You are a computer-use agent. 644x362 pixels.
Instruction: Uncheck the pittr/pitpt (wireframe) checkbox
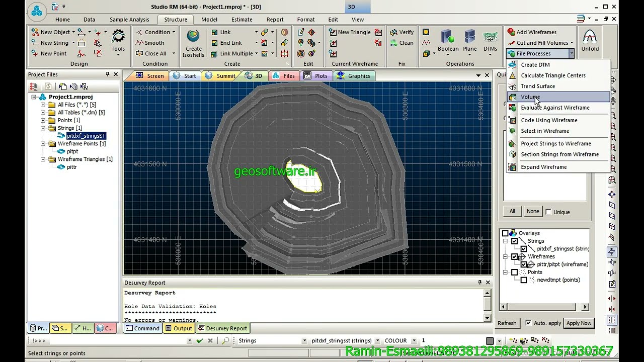(x=523, y=264)
